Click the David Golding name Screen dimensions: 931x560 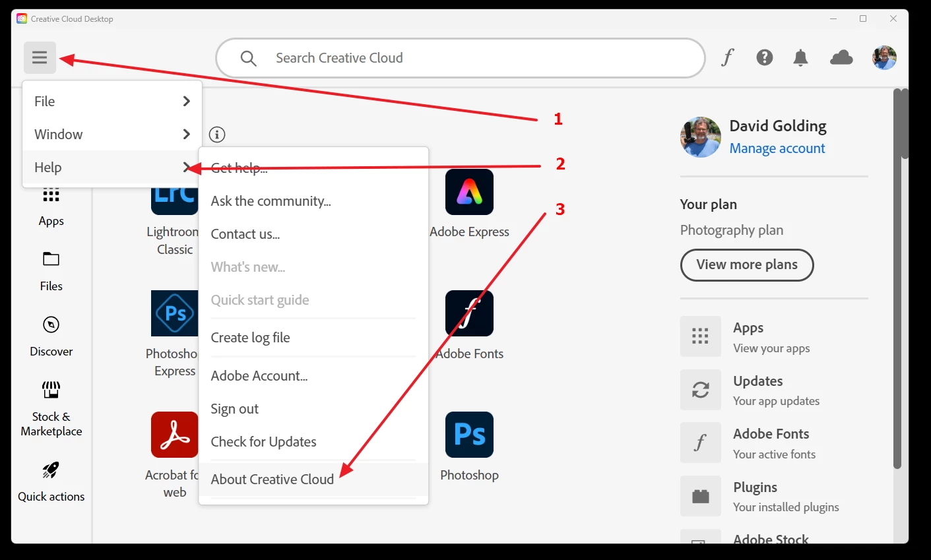point(778,126)
